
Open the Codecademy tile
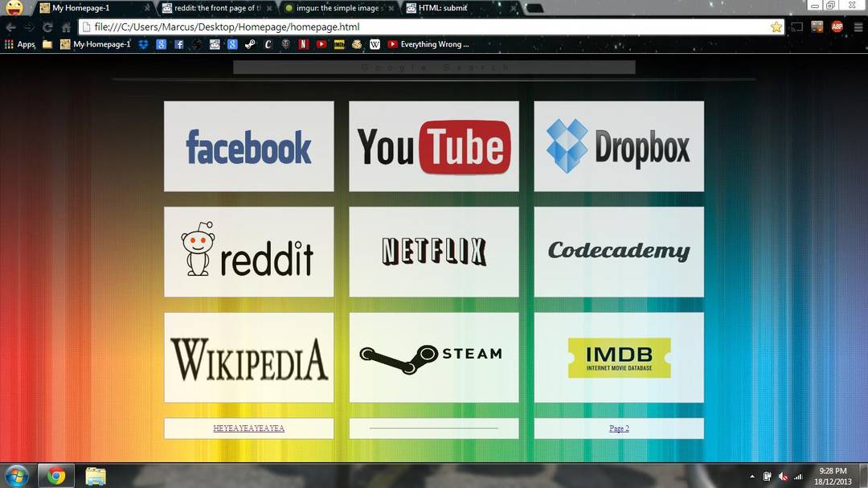619,252
